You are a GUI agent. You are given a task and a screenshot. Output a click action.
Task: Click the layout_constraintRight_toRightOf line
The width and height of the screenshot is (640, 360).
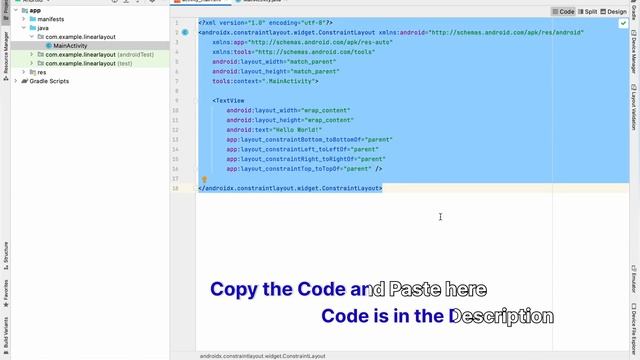click(306, 159)
